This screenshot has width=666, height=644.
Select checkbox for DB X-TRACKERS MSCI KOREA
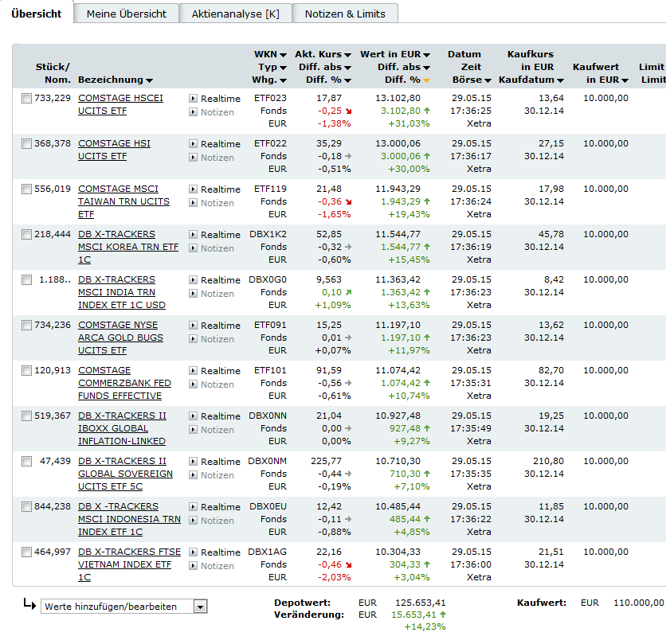[x=26, y=235]
